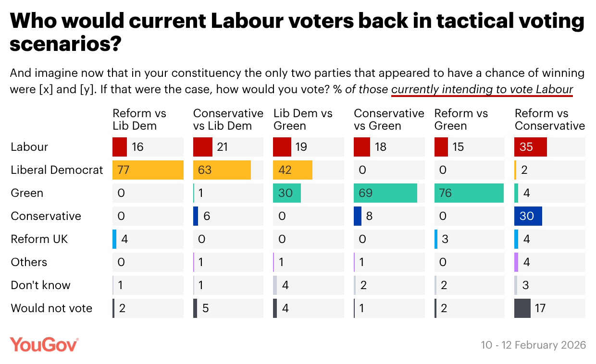Click the dark grey bar showing 17

click(x=522, y=308)
